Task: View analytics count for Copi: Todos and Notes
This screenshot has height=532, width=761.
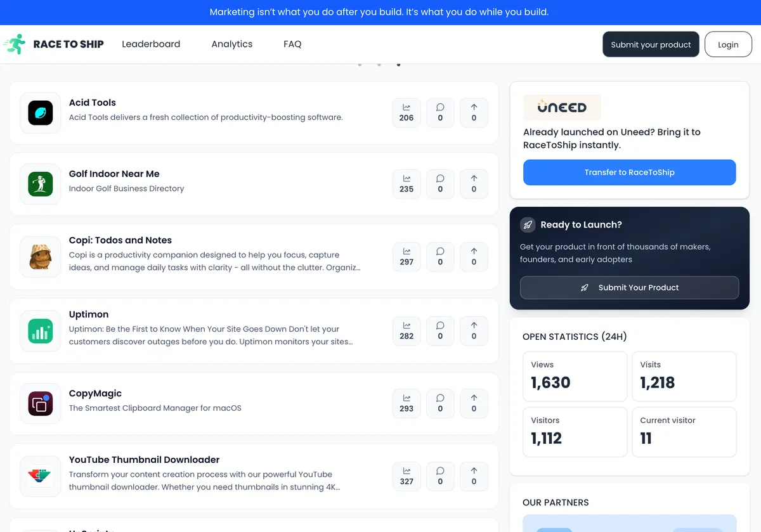Action: (407, 257)
